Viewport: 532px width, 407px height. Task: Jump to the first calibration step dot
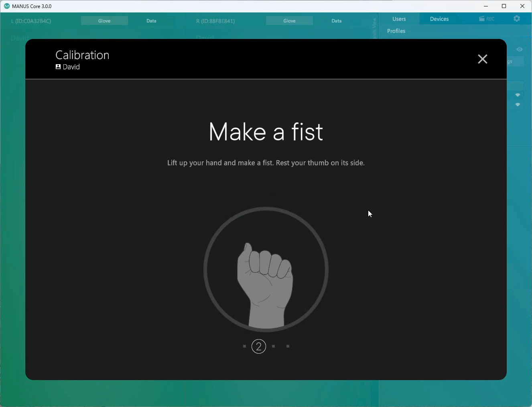pos(244,346)
